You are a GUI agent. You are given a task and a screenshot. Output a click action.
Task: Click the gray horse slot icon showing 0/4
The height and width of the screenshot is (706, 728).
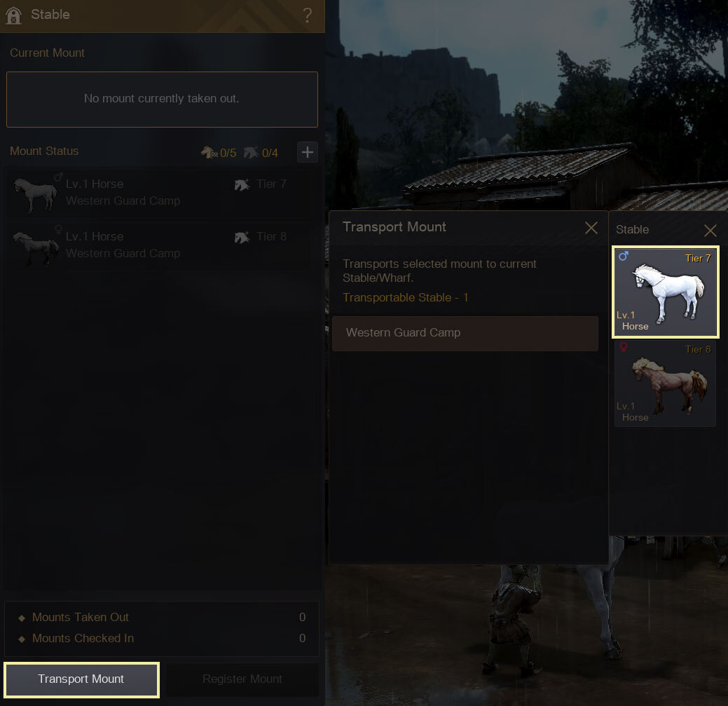click(251, 152)
